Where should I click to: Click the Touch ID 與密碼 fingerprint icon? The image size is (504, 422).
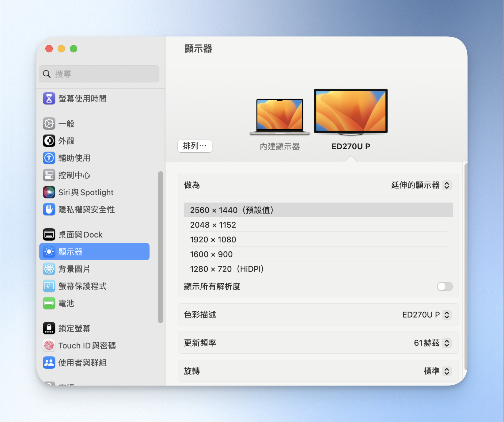pos(49,345)
